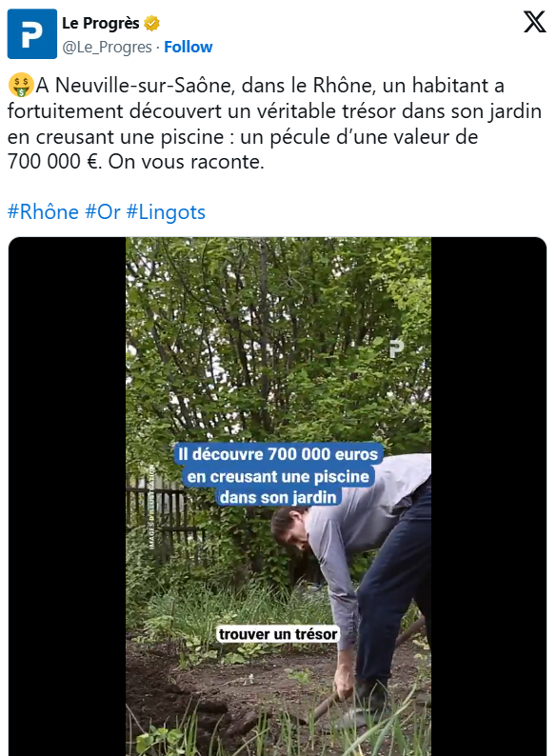The image size is (557, 756).
Task: Click the vertical 'Images d'illustration' label
Action: (151, 507)
